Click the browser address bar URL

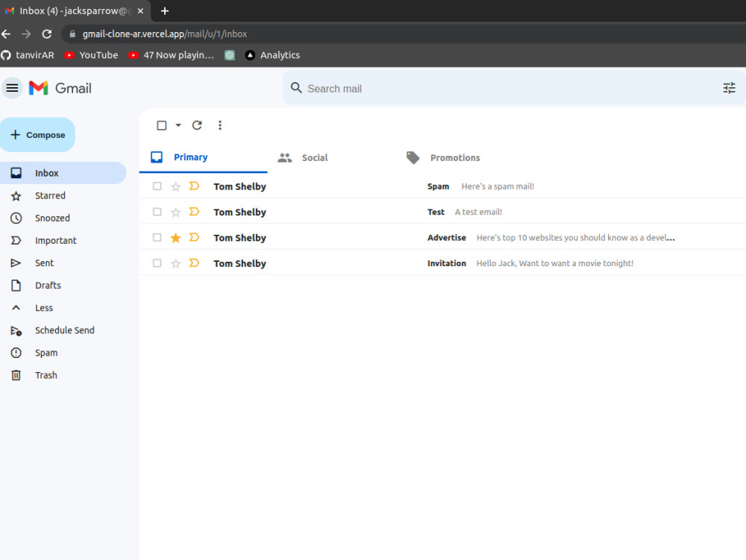[165, 34]
